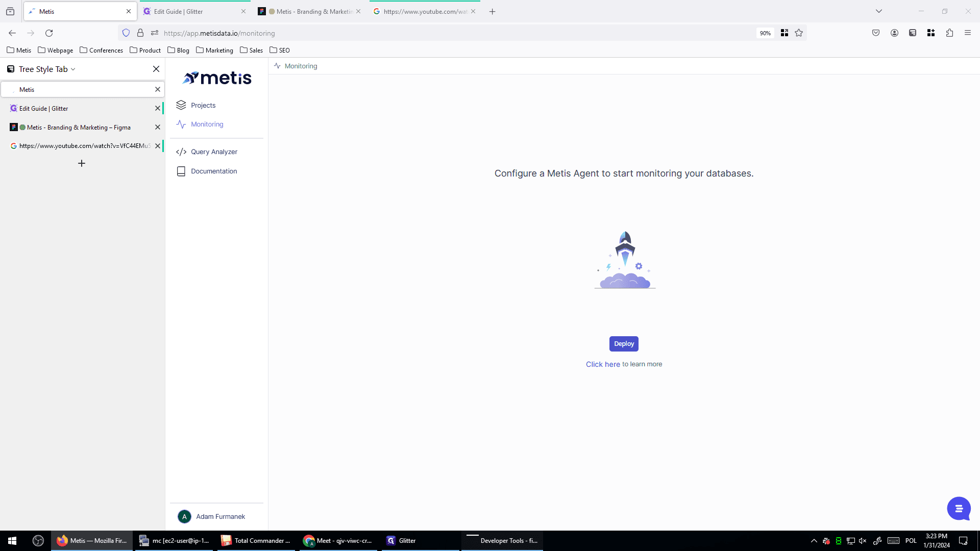Click the 90% zoom level indicator
The height and width of the screenshot is (551, 980).
click(765, 33)
